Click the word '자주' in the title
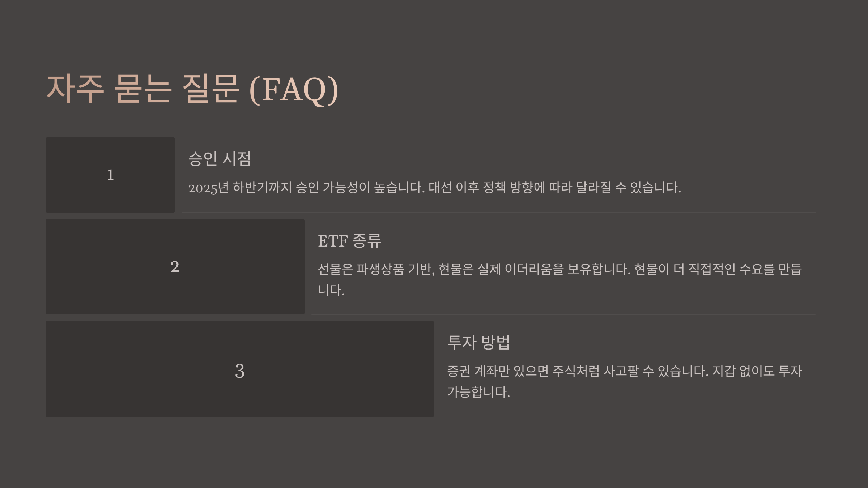 pos(75,89)
